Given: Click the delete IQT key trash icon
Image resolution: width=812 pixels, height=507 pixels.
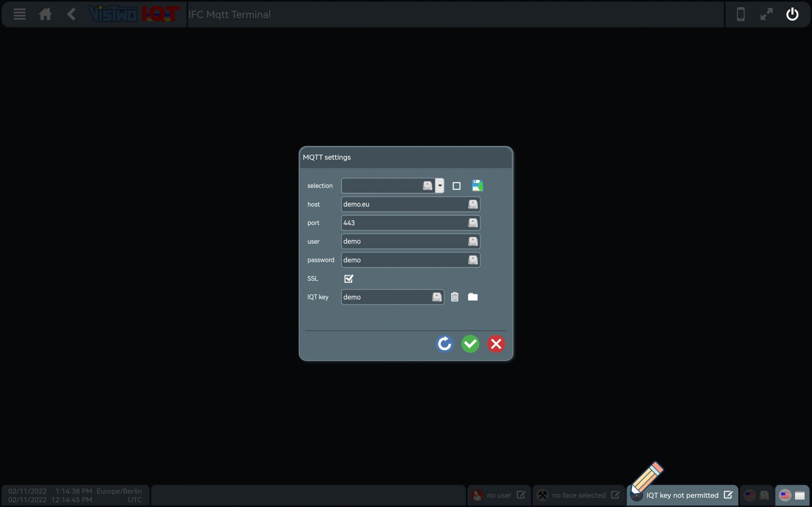Looking at the screenshot, I should pos(455,297).
